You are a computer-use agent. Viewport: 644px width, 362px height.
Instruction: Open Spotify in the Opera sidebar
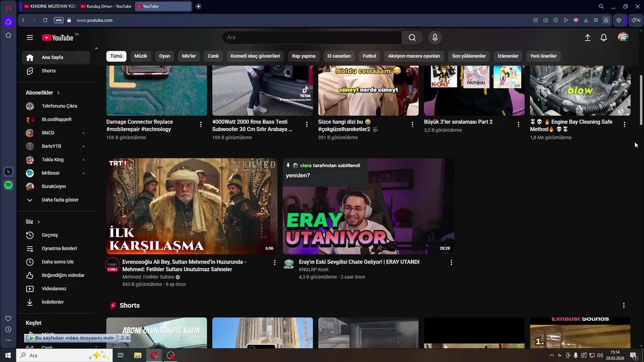[x=8, y=186]
